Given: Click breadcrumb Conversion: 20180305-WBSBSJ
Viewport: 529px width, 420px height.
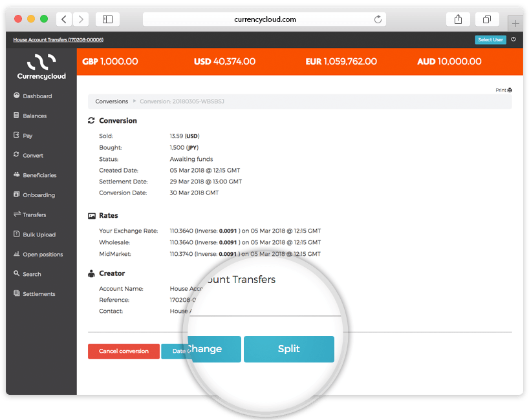Looking at the screenshot, I should pyautogui.click(x=182, y=101).
